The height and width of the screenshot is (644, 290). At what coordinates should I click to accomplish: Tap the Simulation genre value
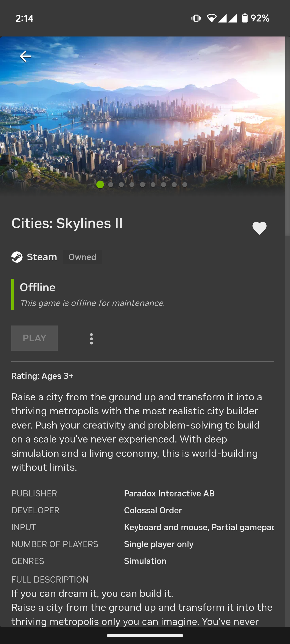pyautogui.click(x=145, y=561)
